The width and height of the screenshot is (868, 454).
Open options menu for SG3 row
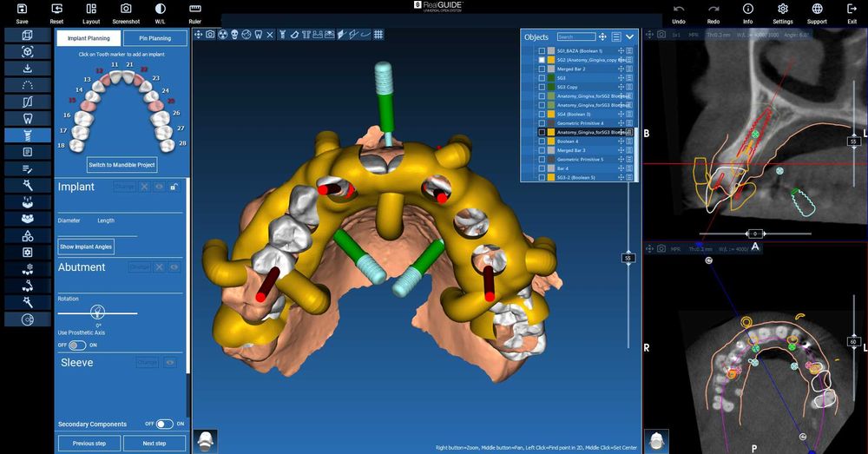click(629, 78)
